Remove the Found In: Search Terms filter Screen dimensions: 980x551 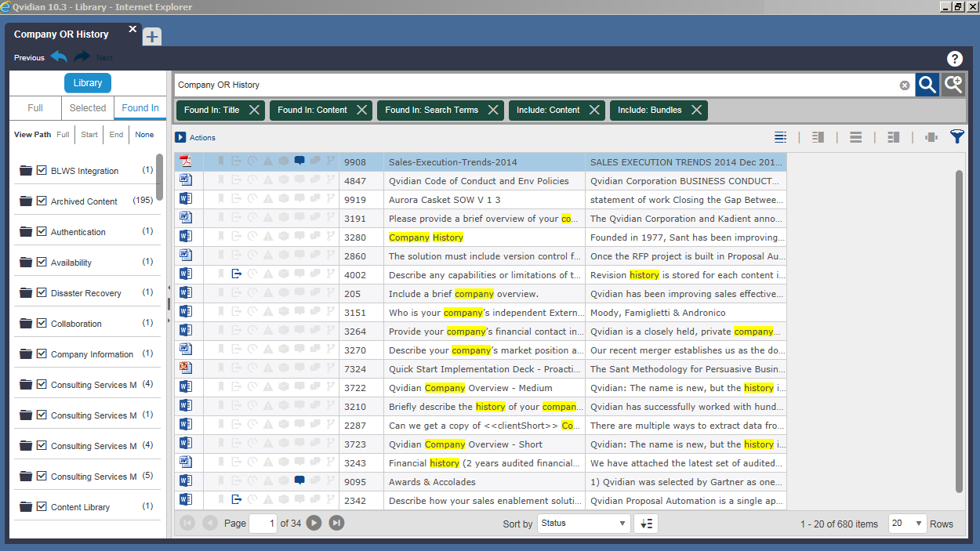(493, 111)
